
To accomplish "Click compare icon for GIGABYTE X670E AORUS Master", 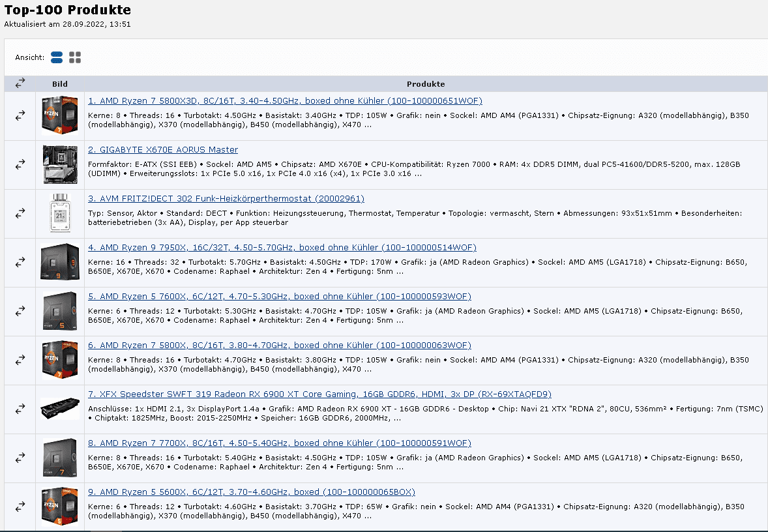I will [20, 164].
